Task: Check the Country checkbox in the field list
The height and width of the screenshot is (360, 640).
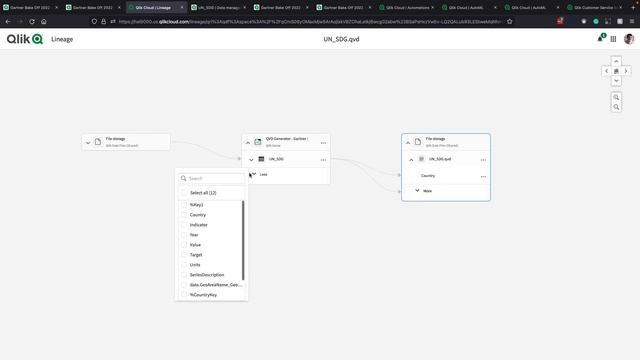Action: pyautogui.click(x=184, y=215)
